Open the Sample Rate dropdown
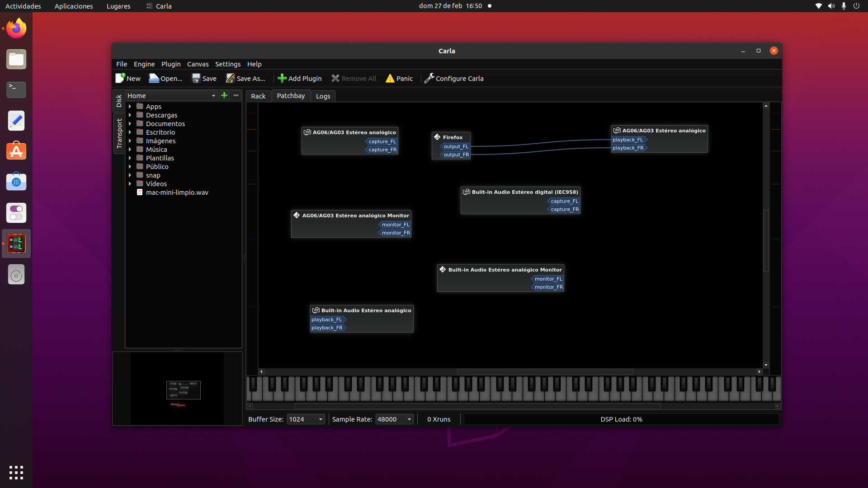Screen dimensions: 868x488 pos(394,419)
